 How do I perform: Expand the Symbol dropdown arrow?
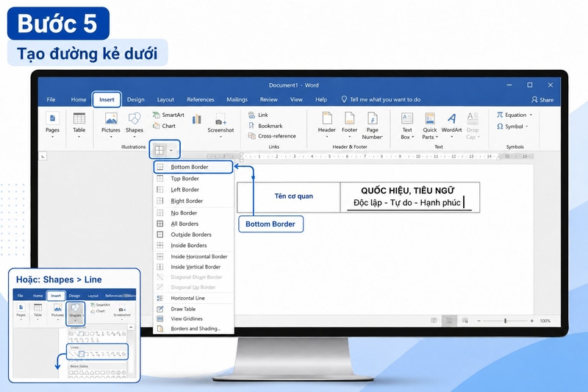coord(527,126)
